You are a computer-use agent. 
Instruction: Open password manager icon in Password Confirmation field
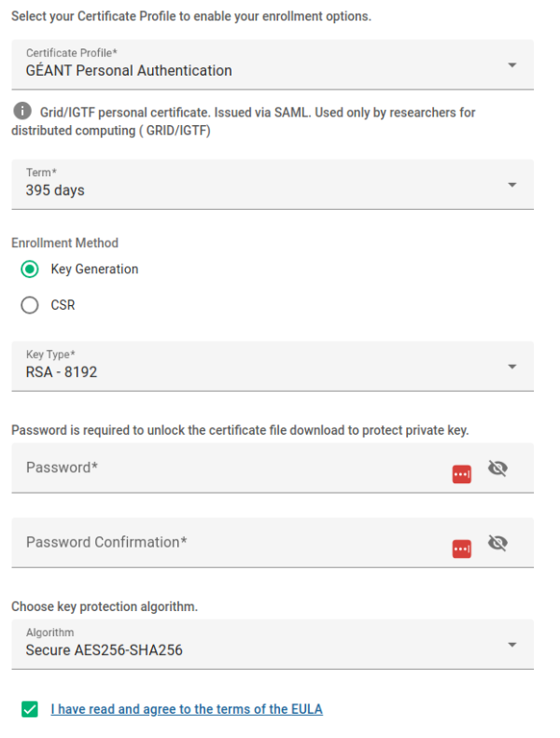[x=461, y=550]
